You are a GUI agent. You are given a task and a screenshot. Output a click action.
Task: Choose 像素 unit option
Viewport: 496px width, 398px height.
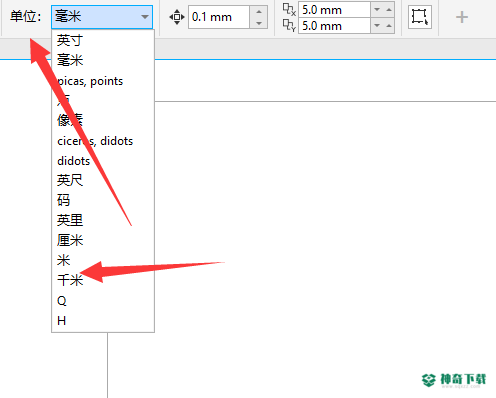pyautogui.click(x=103, y=120)
